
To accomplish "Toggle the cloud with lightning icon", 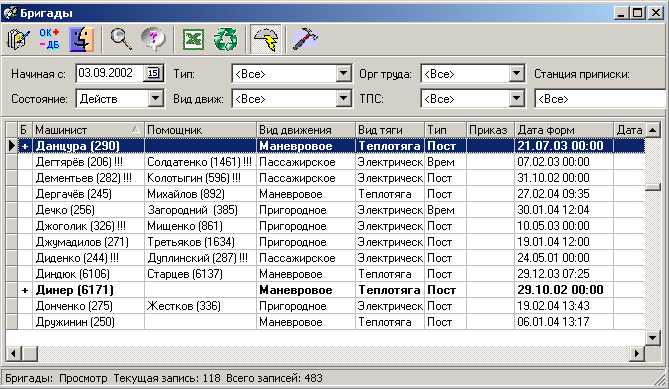I will point(266,39).
